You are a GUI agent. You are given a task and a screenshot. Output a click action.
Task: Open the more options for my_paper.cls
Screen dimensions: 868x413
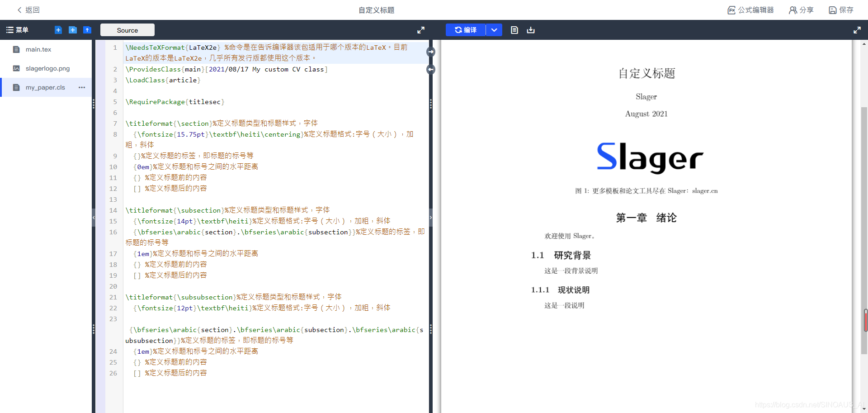82,87
